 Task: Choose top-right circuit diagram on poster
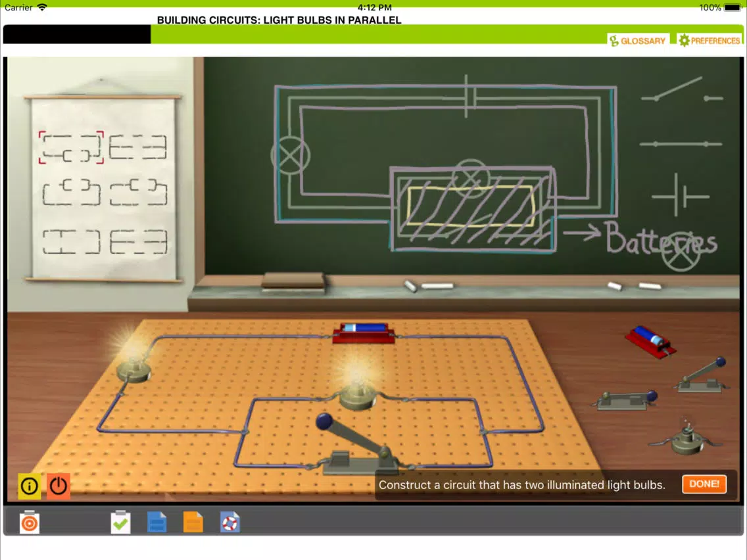click(x=137, y=147)
